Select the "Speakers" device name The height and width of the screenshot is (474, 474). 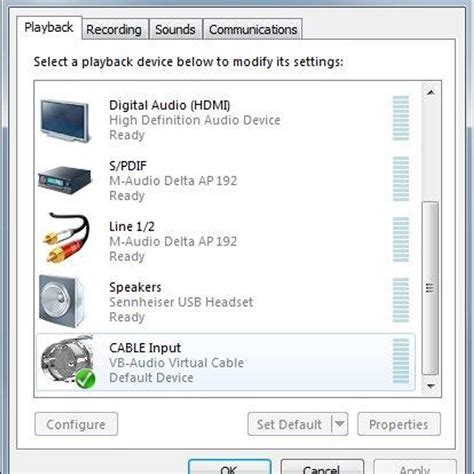coord(135,287)
